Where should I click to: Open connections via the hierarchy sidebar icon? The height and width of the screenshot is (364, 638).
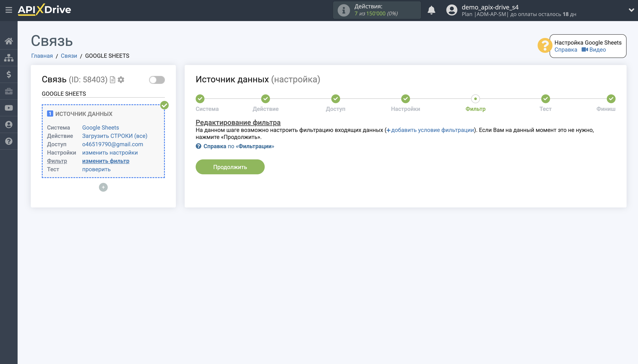(9, 58)
